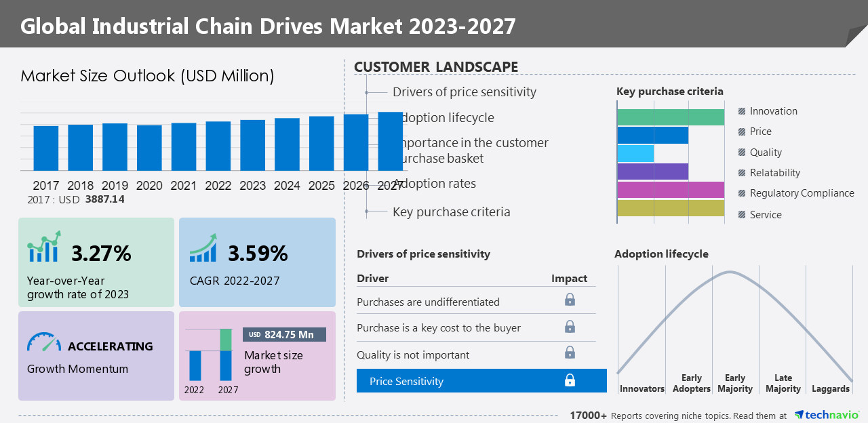Click the lock icon for Purchase is a key cost
This screenshot has height=423, width=868.
tap(570, 327)
